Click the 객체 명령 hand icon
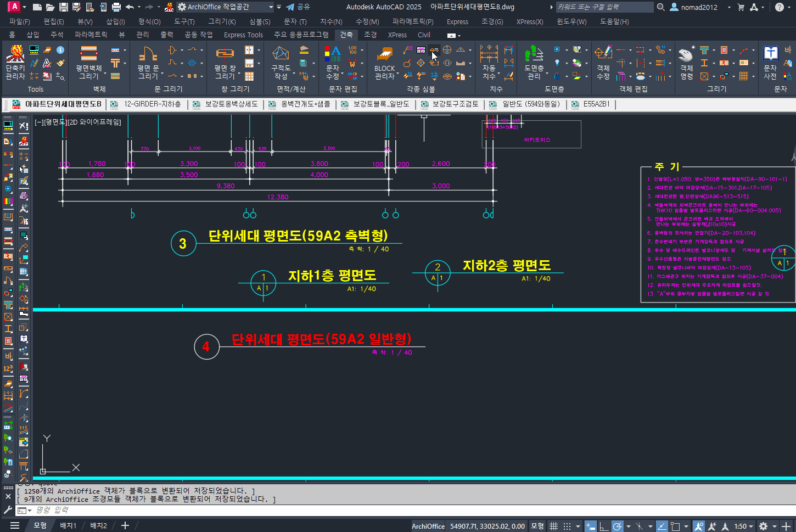 686,54
